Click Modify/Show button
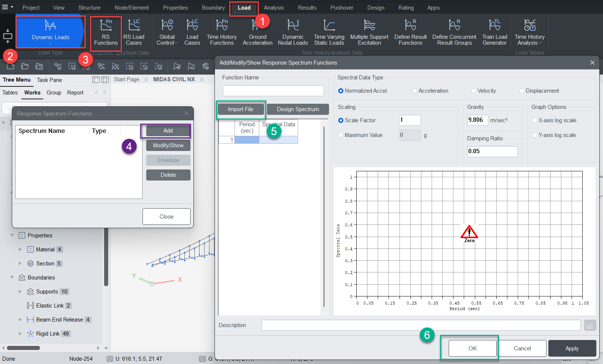The image size is (603, 364). [x=168, y=145]
